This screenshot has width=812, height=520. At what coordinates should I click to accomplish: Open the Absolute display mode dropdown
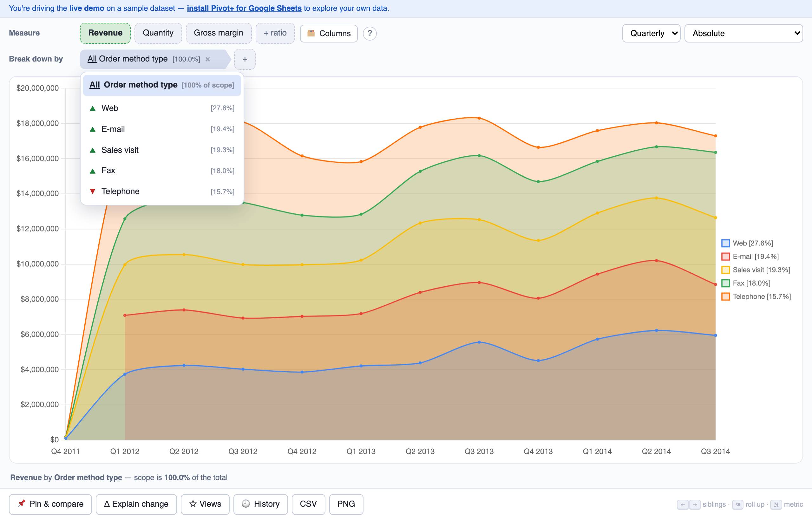coord(743,33)
